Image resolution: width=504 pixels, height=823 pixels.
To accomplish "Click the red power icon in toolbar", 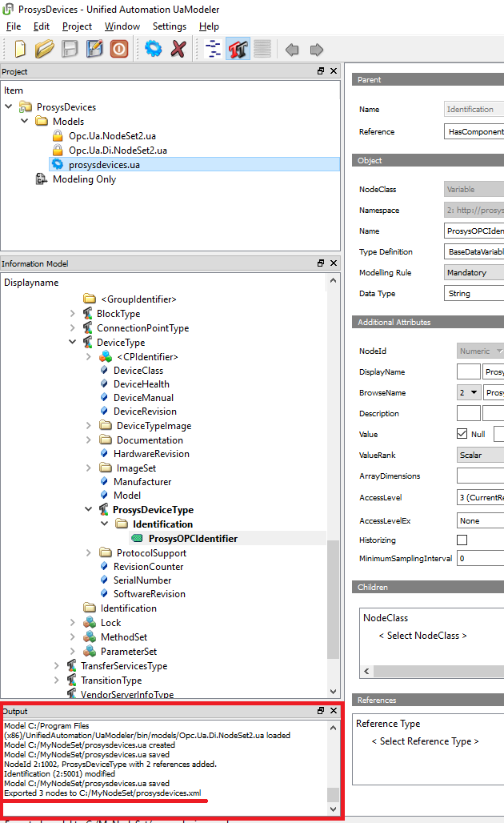I will pyautogui.click(x=118, y=49).
